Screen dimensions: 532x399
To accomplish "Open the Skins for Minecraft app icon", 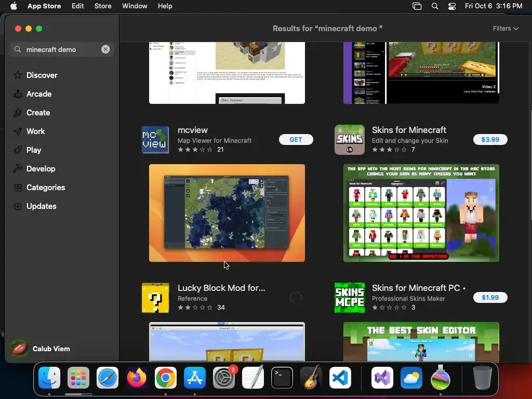I will coord(350,139).
